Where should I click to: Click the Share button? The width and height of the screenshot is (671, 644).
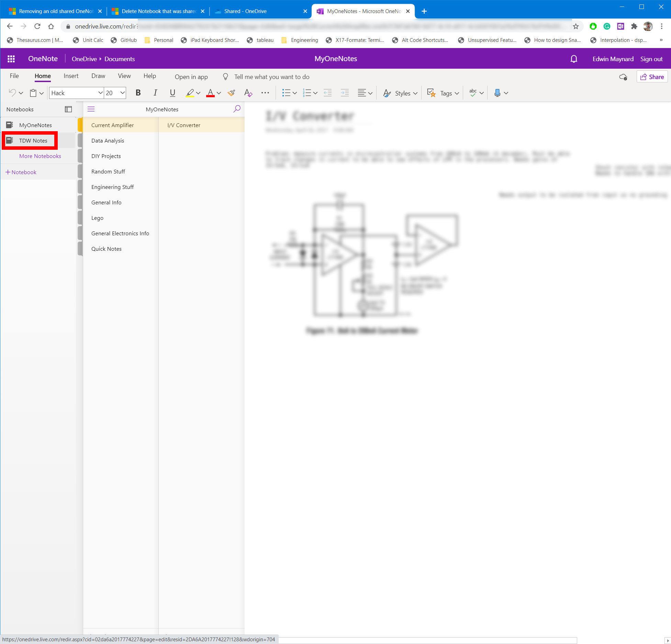[652, 77]
